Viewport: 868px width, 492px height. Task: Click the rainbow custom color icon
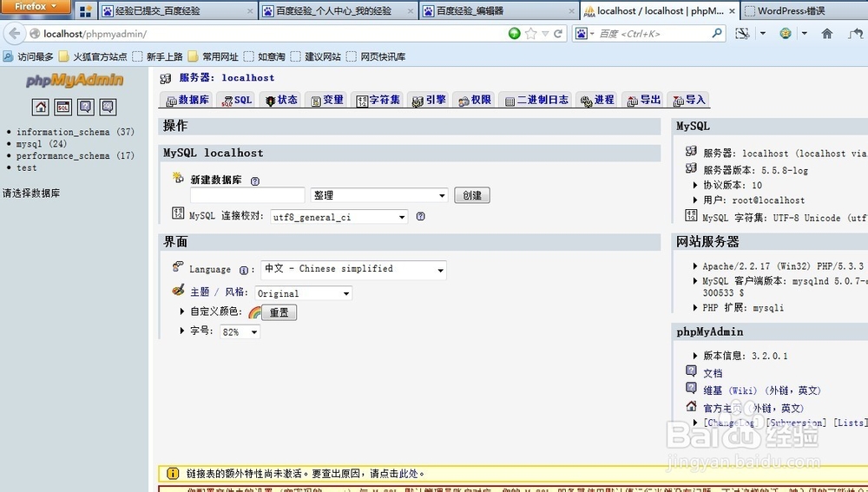point(254,312)
